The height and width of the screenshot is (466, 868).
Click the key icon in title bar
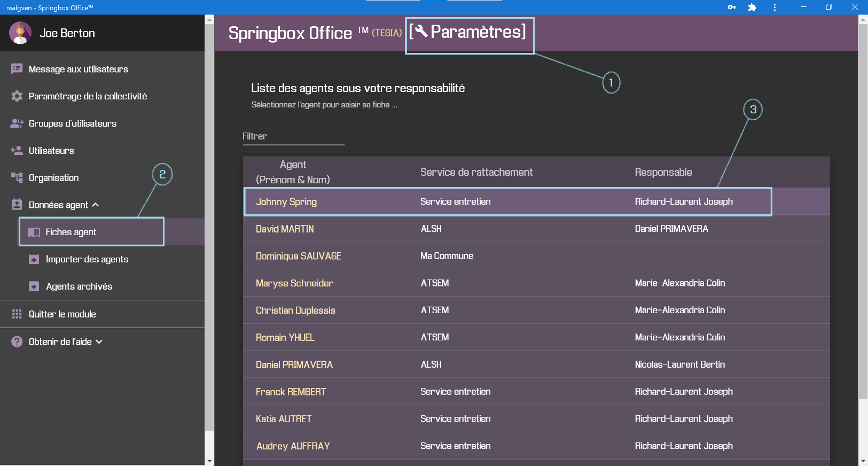tap(732, 7)
